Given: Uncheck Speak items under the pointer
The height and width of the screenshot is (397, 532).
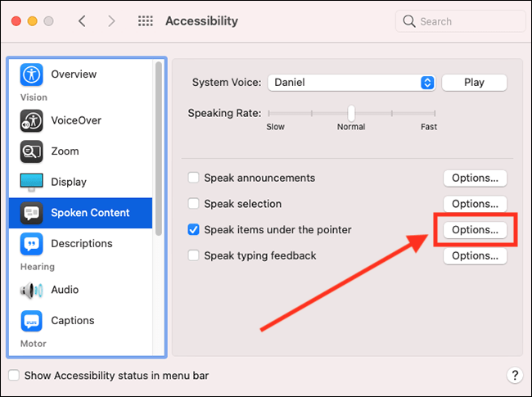Looking at the screenshot, I should click(193, 230).
